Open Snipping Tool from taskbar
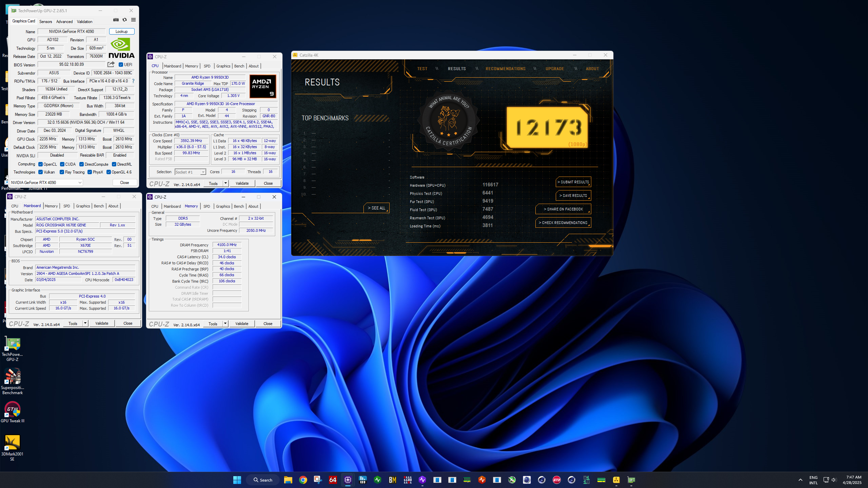This screenshot has width=868, height=488. (318, 480)
